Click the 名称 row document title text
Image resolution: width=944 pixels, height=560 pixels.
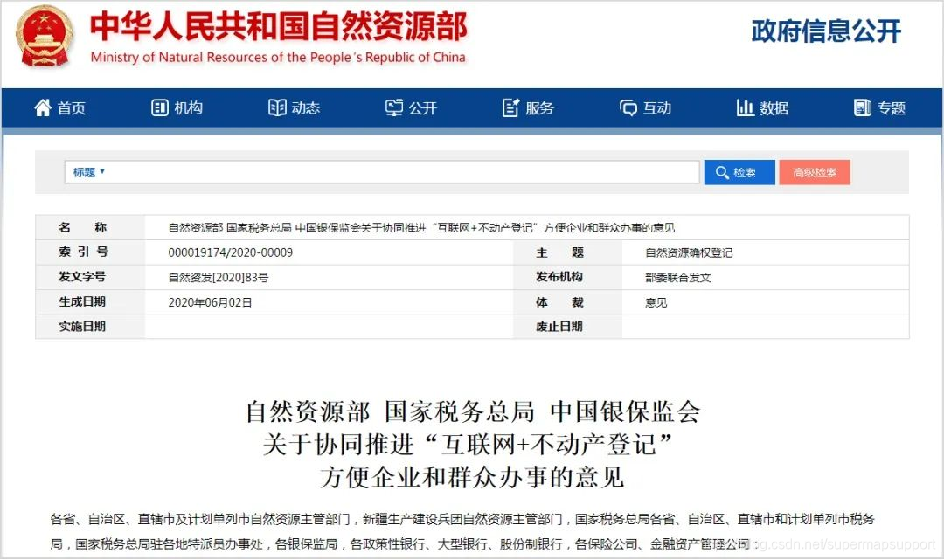pyautogui.click(x=421, y=228)
